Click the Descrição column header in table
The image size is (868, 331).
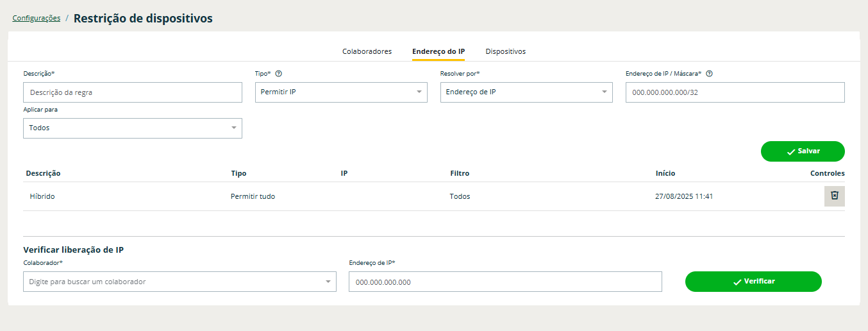click(43, 173)
